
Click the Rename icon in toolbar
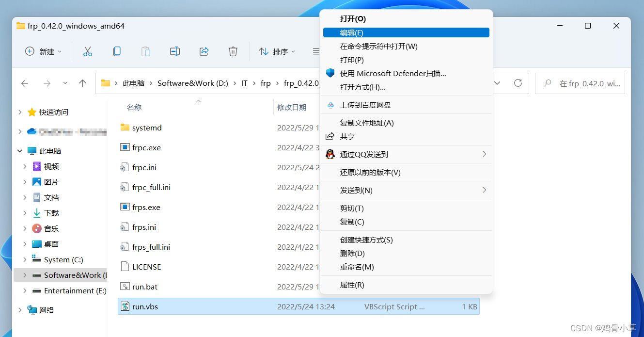click(175, 51)
